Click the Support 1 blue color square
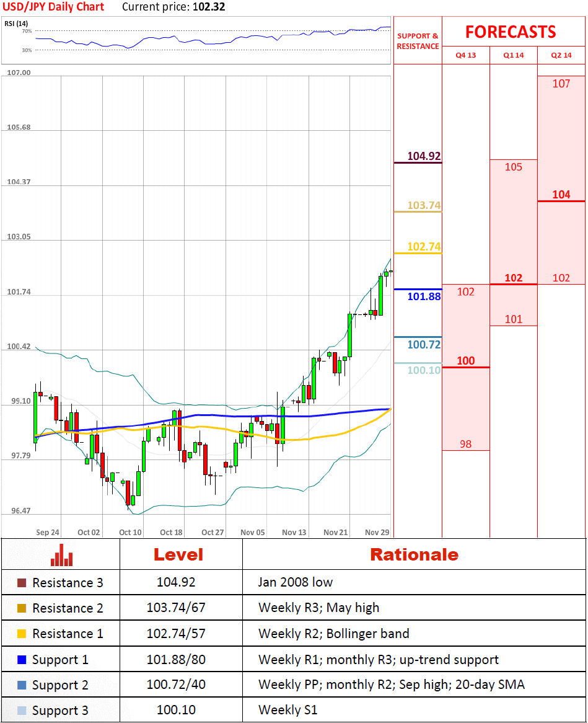The image size is (588, 723). tap(22, 660)
